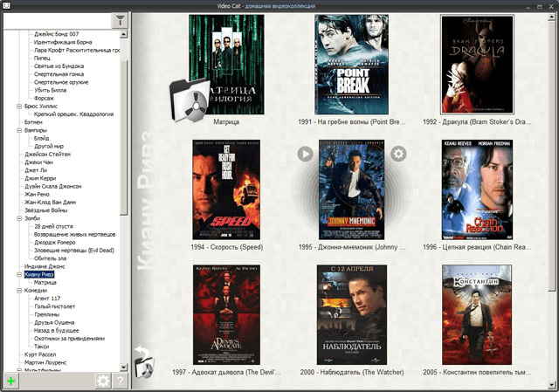Image resolution: width=559 pixels, height=392 pixels.
Task: Open the Константин movie poster
Action: [x=477, y=314]
